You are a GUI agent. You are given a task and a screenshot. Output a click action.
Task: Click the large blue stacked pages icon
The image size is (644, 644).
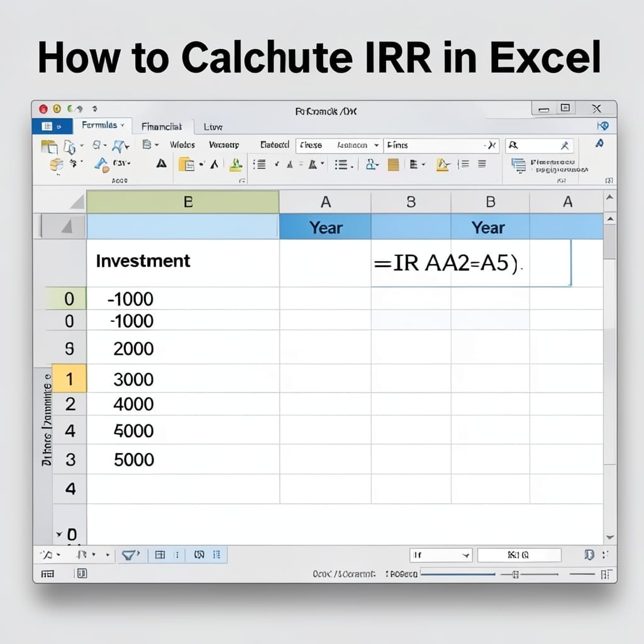518,165
